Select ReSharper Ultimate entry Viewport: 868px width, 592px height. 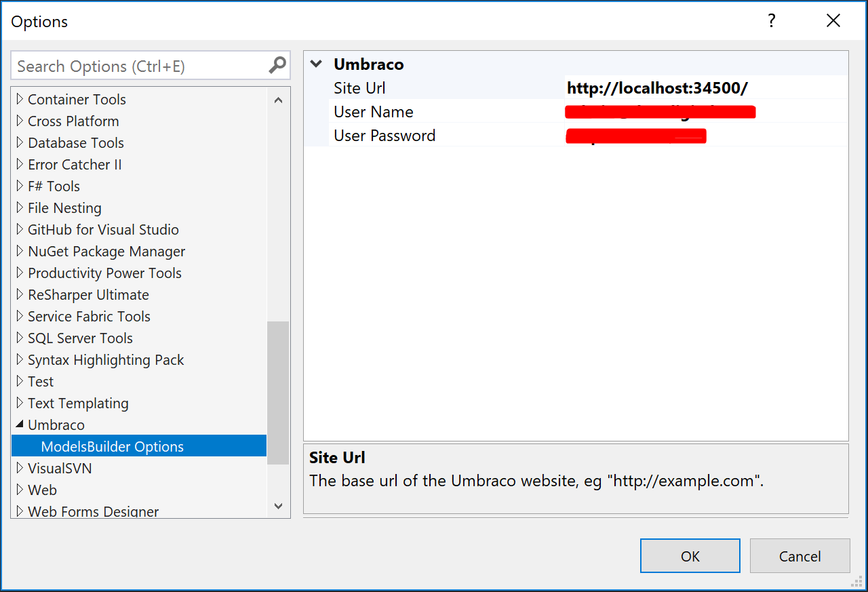[x=88, y=294]
